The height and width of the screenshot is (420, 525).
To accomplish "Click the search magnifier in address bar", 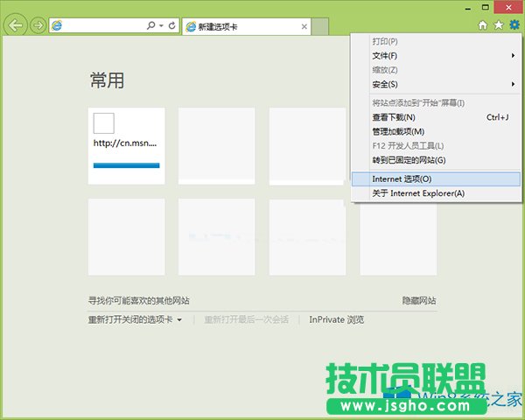I will pos(151,26).
